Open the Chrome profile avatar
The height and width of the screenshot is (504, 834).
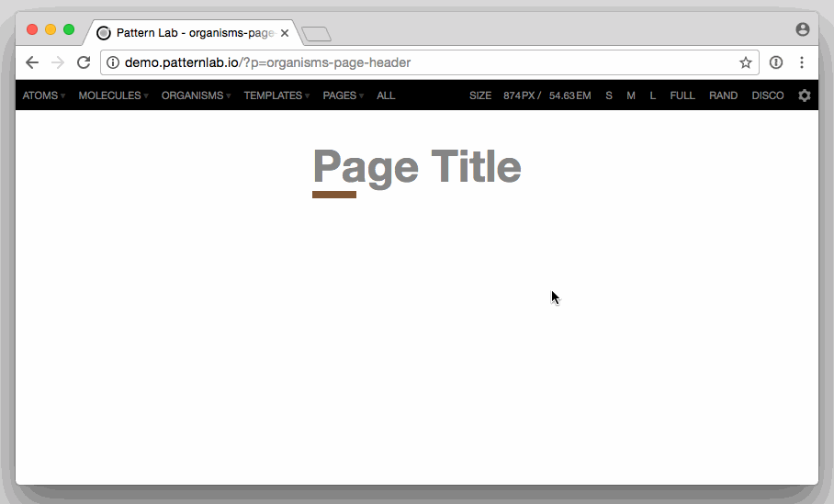803,29
